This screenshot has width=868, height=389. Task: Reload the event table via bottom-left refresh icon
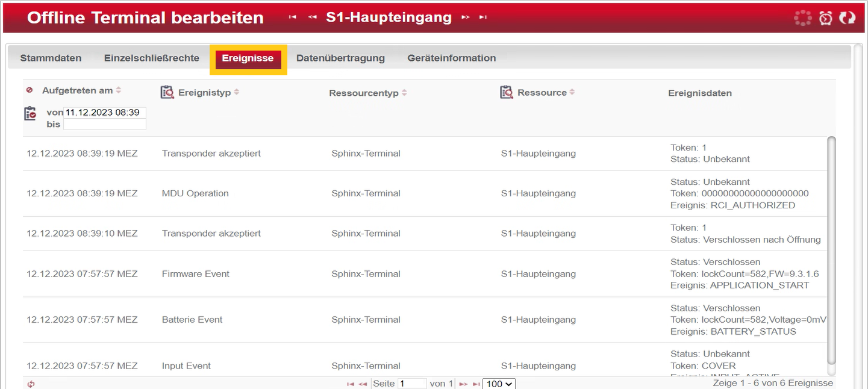click(31, 384)
